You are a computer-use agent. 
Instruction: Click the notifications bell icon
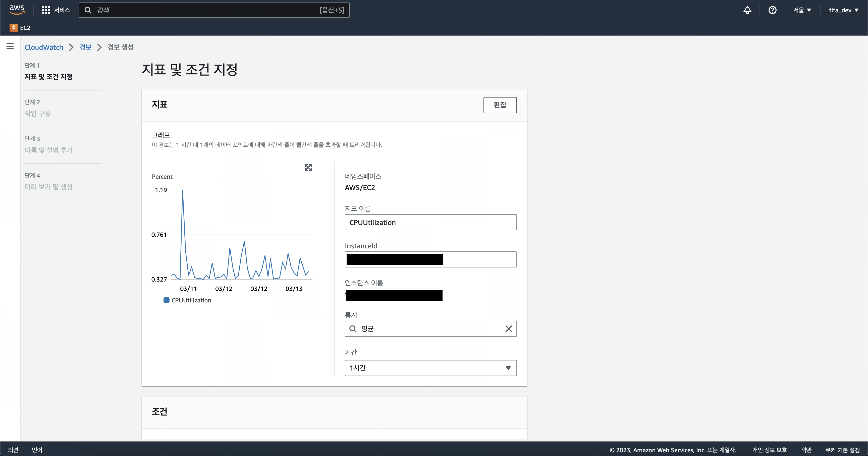click(x=747, y=10)
